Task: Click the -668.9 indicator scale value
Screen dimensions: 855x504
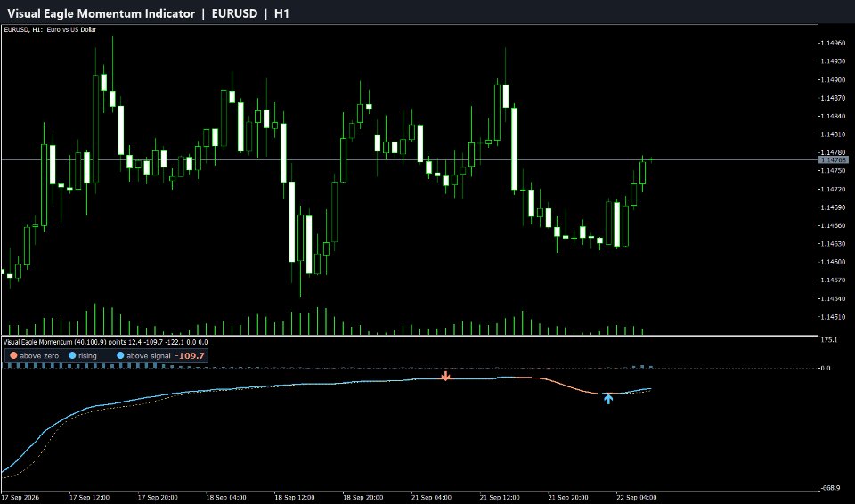Action: [x=829, y=488]
